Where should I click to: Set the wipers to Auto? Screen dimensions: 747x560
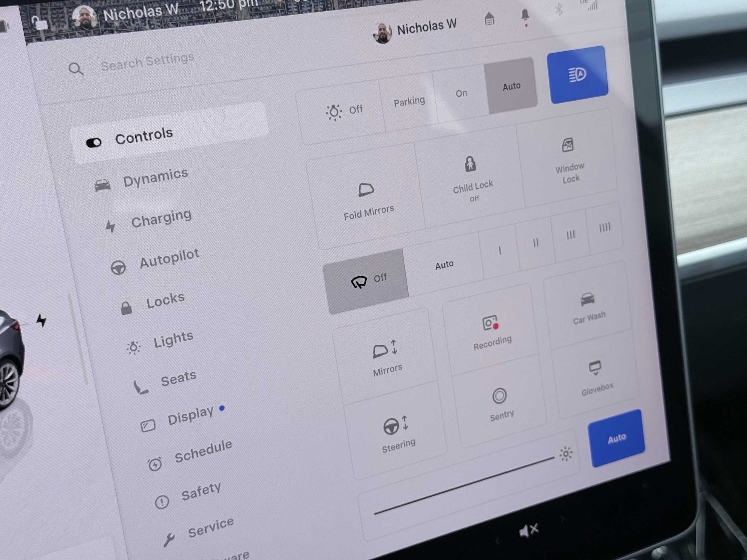[x=444, y=265]
